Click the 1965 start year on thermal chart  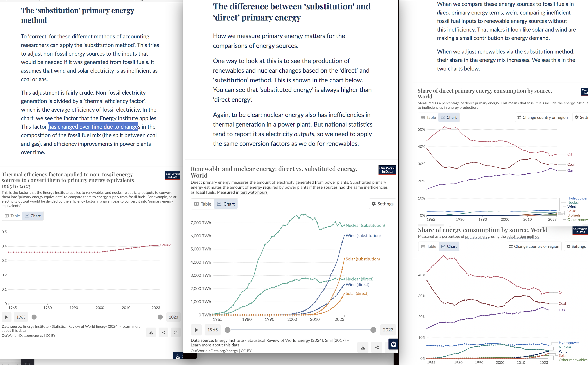coord(21,317)
